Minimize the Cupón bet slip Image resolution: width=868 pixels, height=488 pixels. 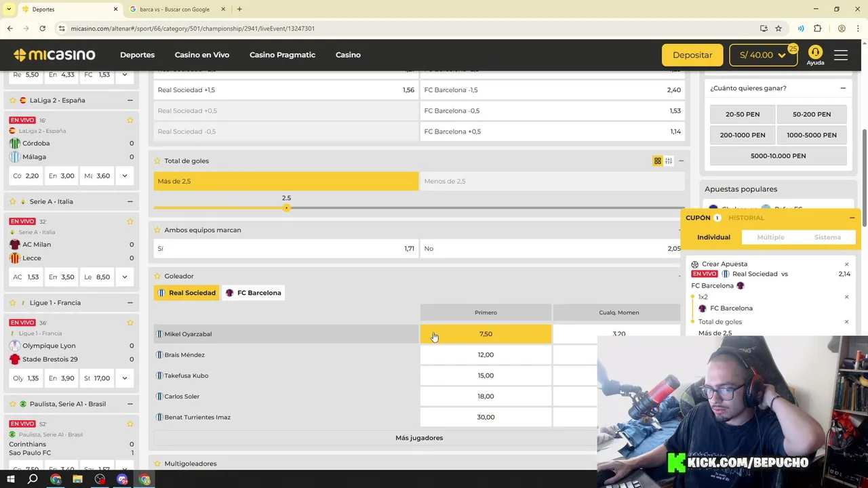click(852, 218)
